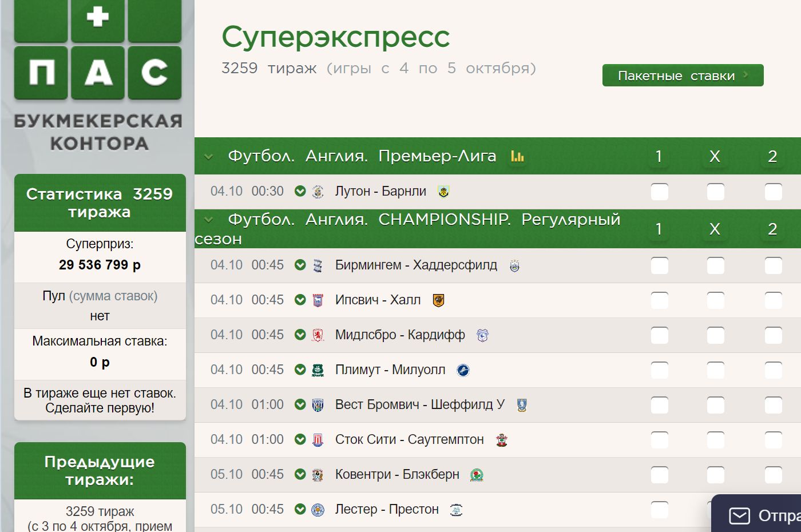The width and height of the screenshot is (801, 532).
Task: Click the Статистика 3259 тиража panel header
Action: 100,203
